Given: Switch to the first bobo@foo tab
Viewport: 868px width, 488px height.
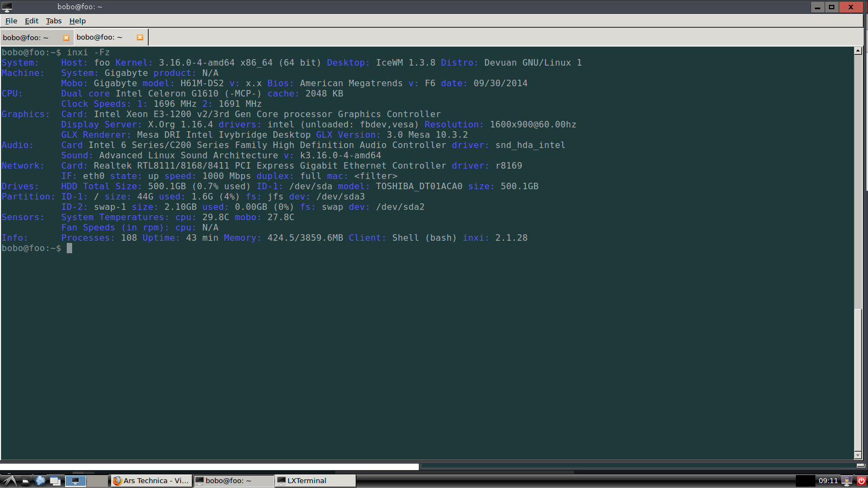Looking at the screenshot, I should pos(36,37).
